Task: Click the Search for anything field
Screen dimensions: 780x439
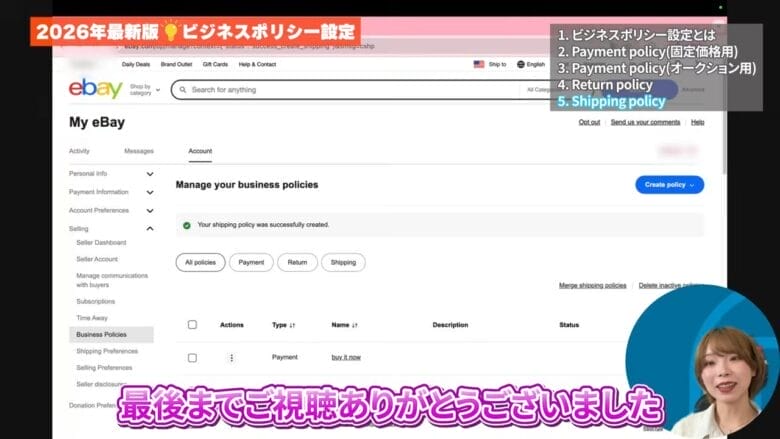Action: pos(350,90)
